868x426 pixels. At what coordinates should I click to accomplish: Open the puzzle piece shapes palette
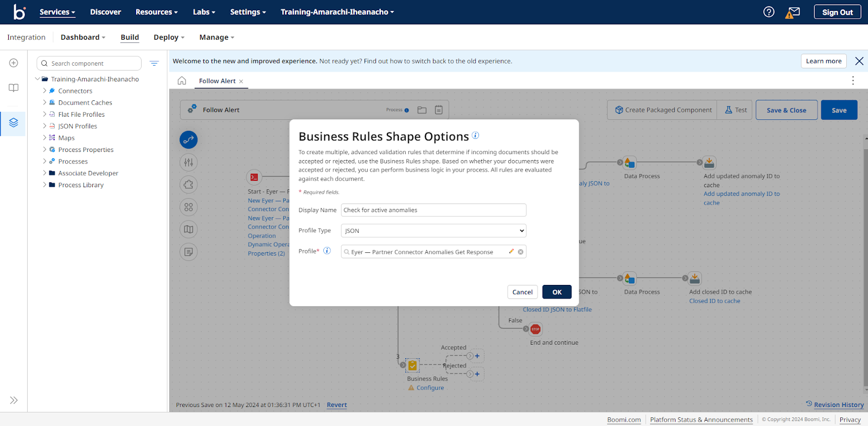tap(188, 185)
